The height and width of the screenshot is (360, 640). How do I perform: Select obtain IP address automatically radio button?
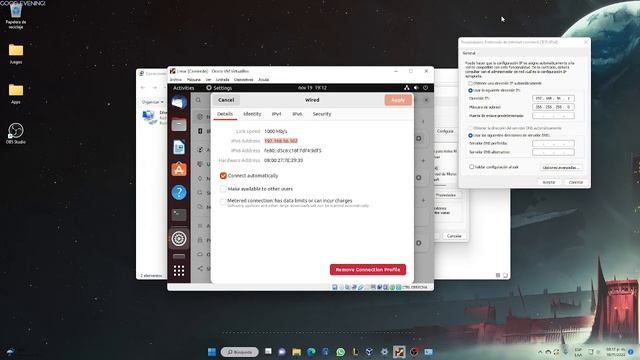pyautogui.click(x=470, y=83)
